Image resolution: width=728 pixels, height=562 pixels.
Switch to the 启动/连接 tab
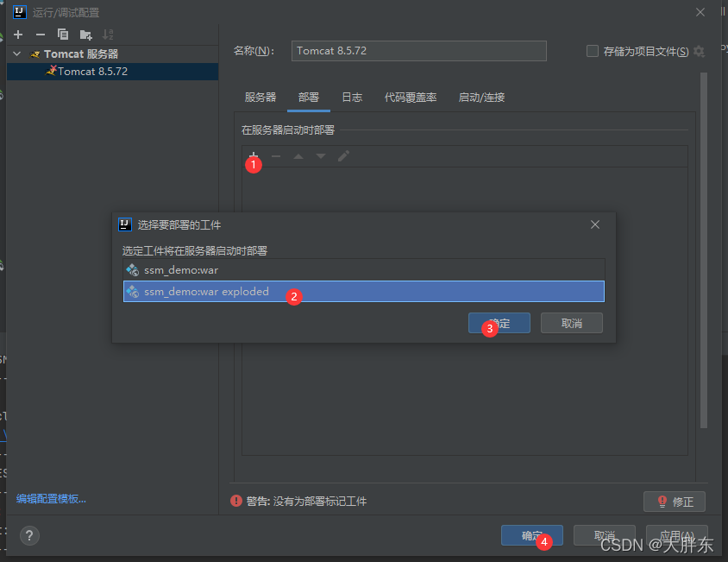click(x=481, y=98)
